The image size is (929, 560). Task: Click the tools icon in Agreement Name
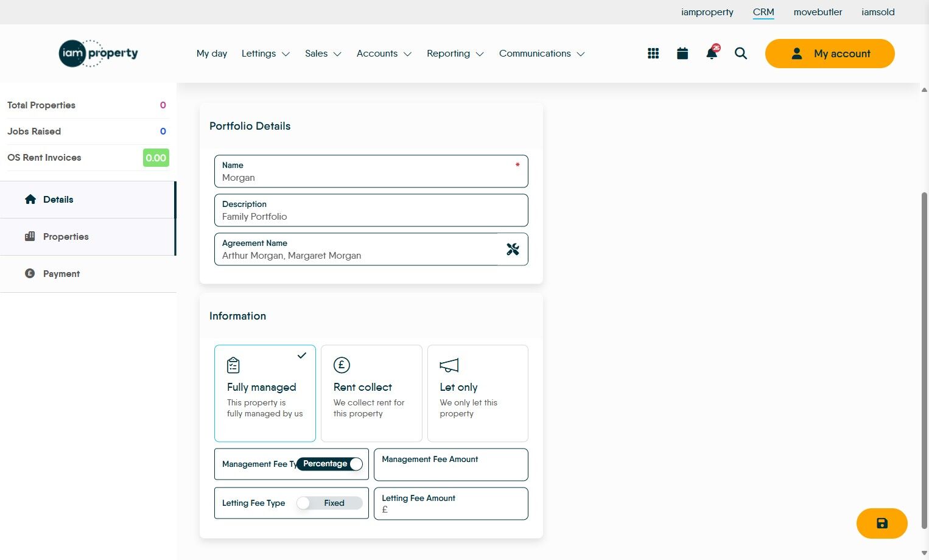tap(513, 249)
